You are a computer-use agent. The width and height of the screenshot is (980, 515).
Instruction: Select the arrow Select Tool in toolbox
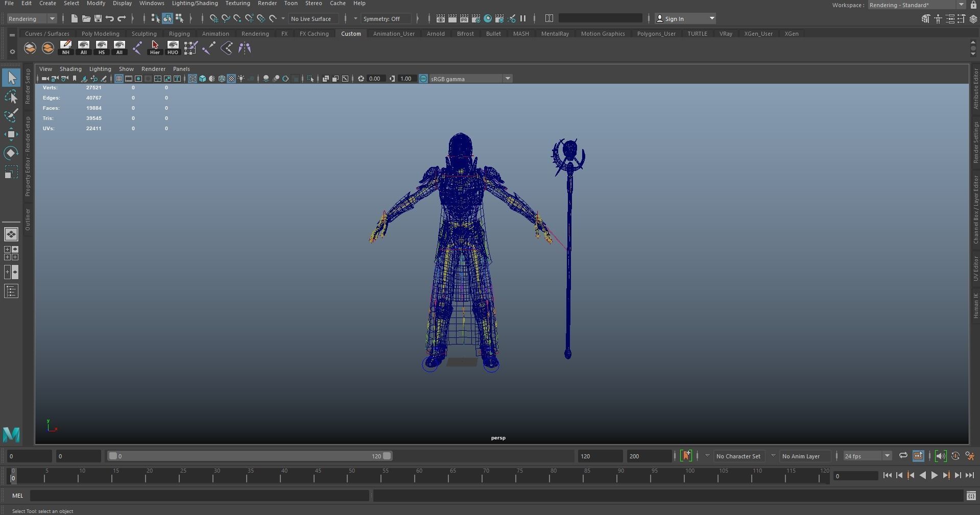pos(11,78)
